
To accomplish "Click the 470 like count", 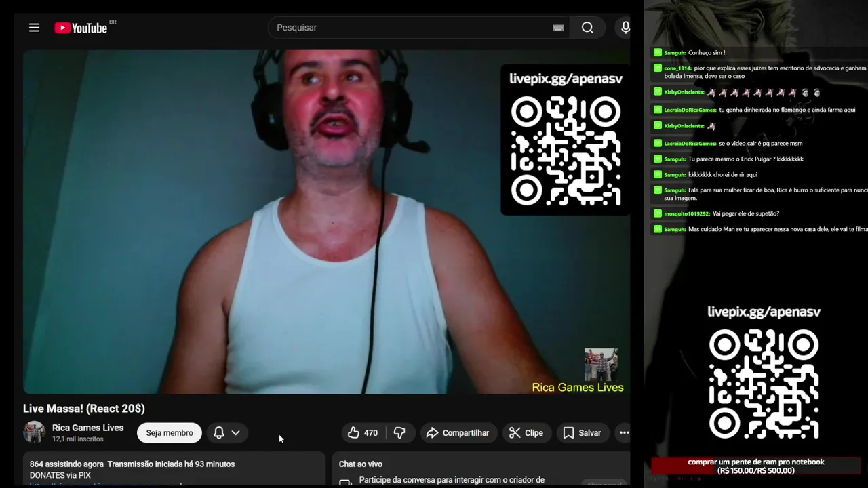I will 371,433.
